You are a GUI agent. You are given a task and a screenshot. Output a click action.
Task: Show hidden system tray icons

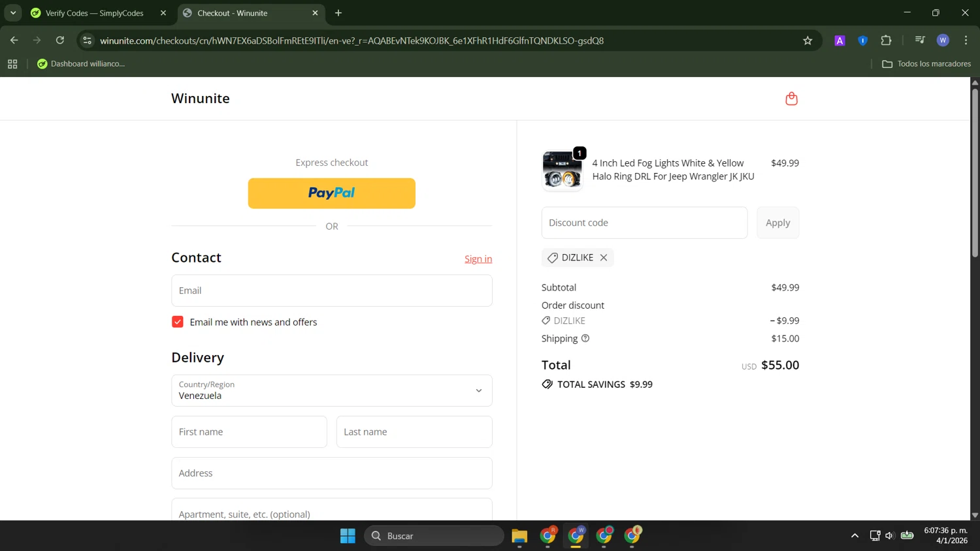coord(855,536)
